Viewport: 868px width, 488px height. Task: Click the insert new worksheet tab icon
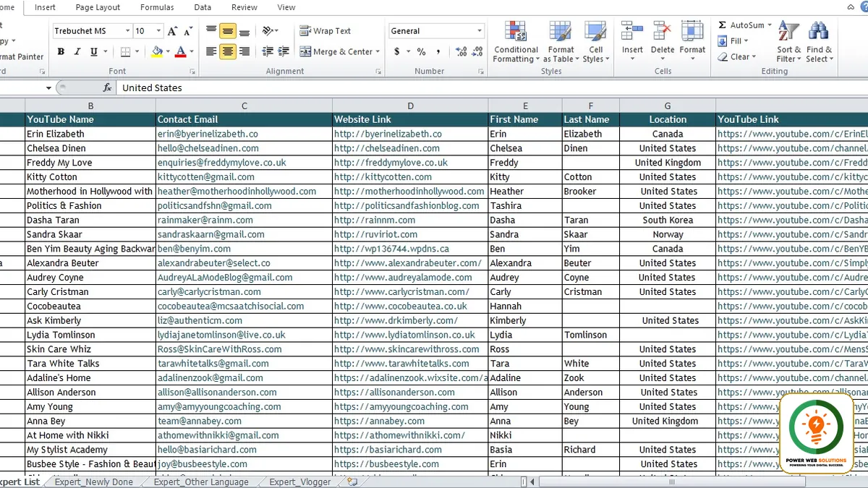pyautogui.click(x=352, y=481)
